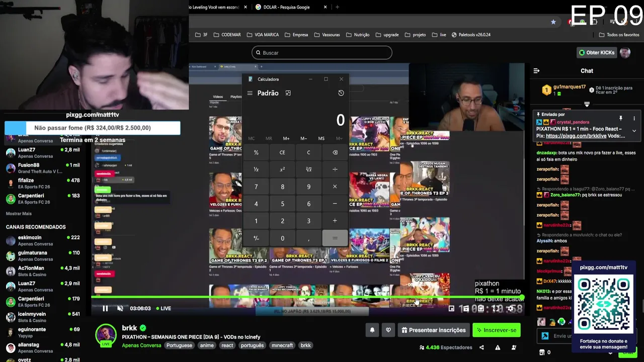Bookmark this page with the star icon
This screenshot has width=644, height=362.
553,22
